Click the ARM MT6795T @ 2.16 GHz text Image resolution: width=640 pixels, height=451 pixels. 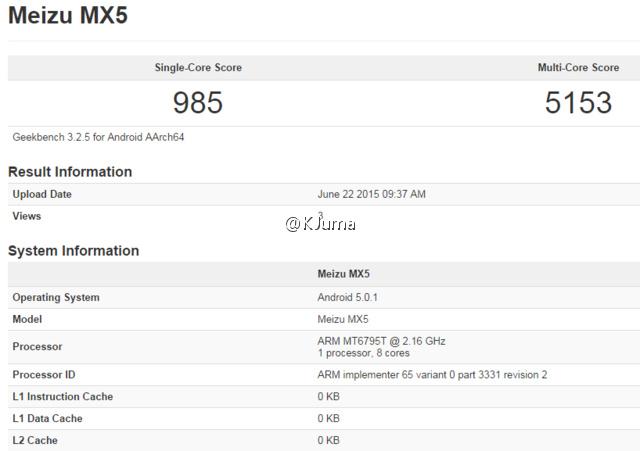tap(381, 341)
